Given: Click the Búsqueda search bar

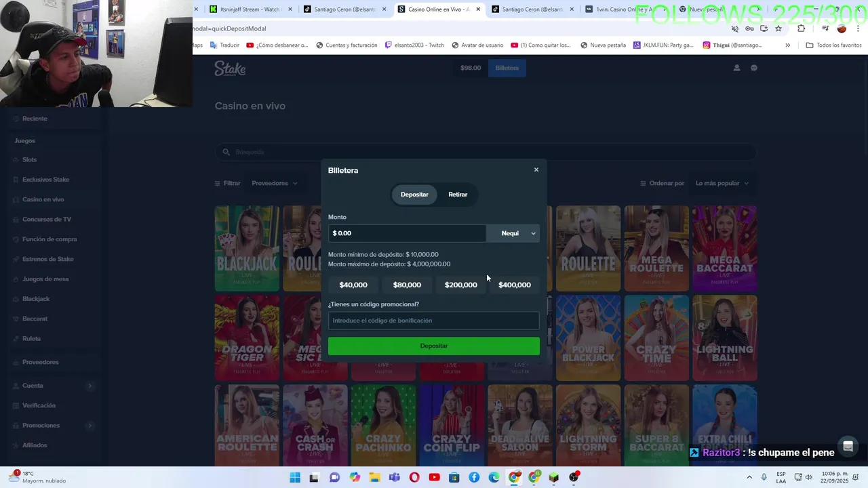Looking at the screenshot, I should [485, 152].
